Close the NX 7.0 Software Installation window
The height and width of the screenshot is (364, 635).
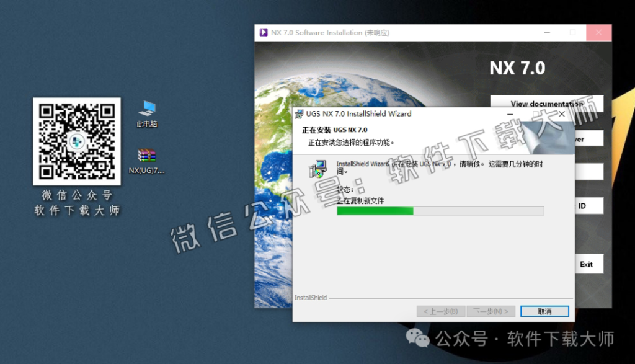pyautogui.click(x=598, y=33)
